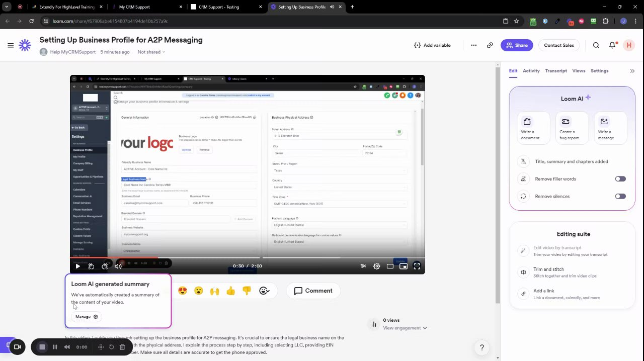The height and width of the screenshot is (361, 644).
Task: Expand View engagement dropdown
Action: (405, 328)
